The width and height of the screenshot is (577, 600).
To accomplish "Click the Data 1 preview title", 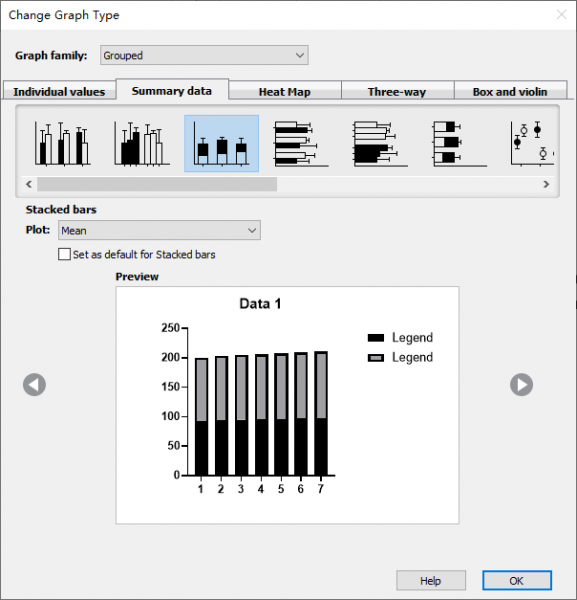I will click(x=260, y=304).
